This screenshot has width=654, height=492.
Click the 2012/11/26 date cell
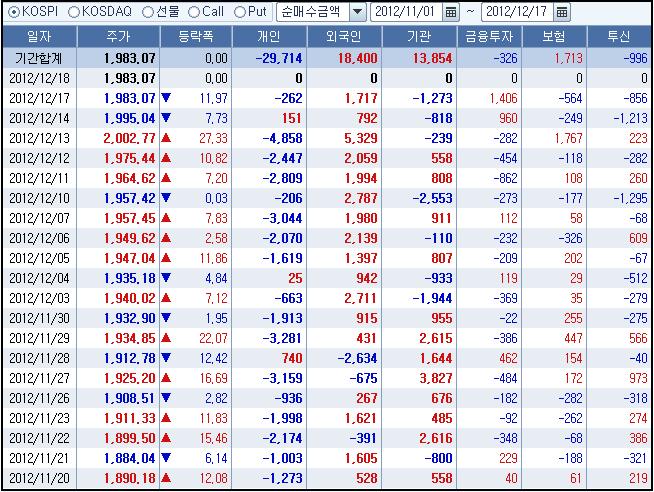(x=40, y=399)
